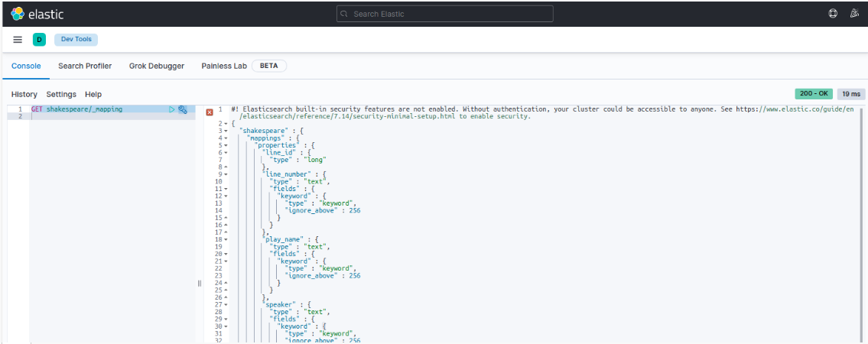868x344 pixels.
Task: Click the red warning X icon
Action: click(x=210, y=113)
